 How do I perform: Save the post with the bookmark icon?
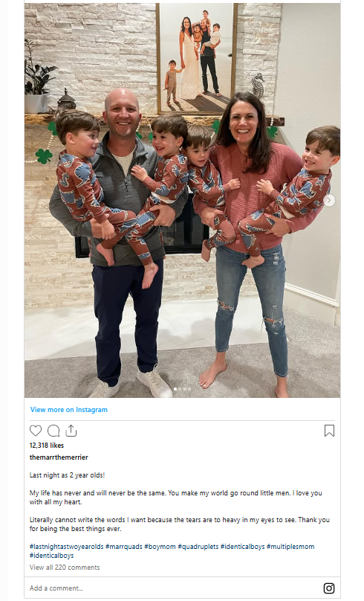329,431
